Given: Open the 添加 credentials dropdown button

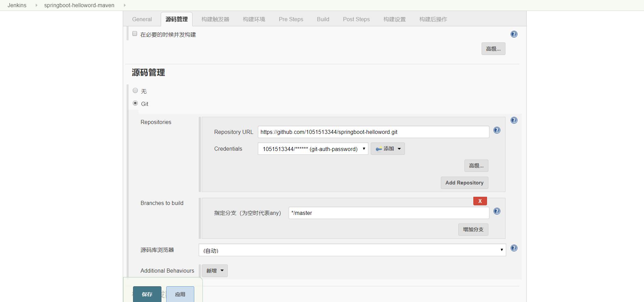Looking at the screenshot, I should coord(387,149).
